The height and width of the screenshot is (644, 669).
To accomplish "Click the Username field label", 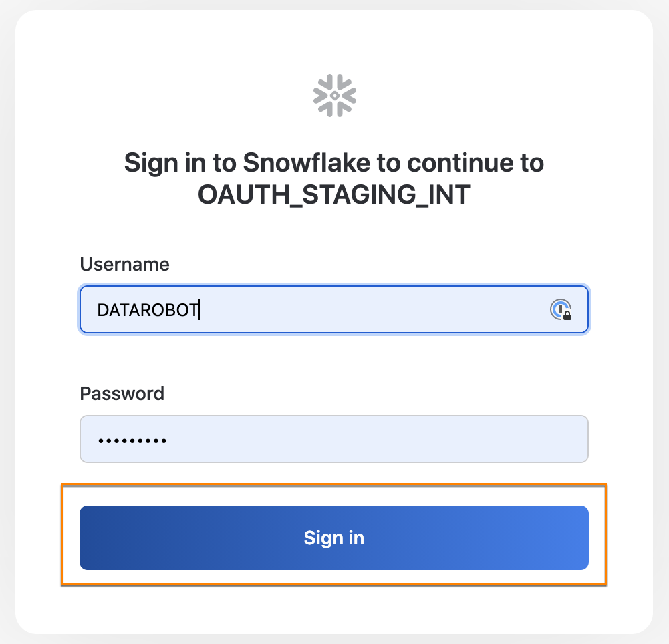I will point(124,265).
